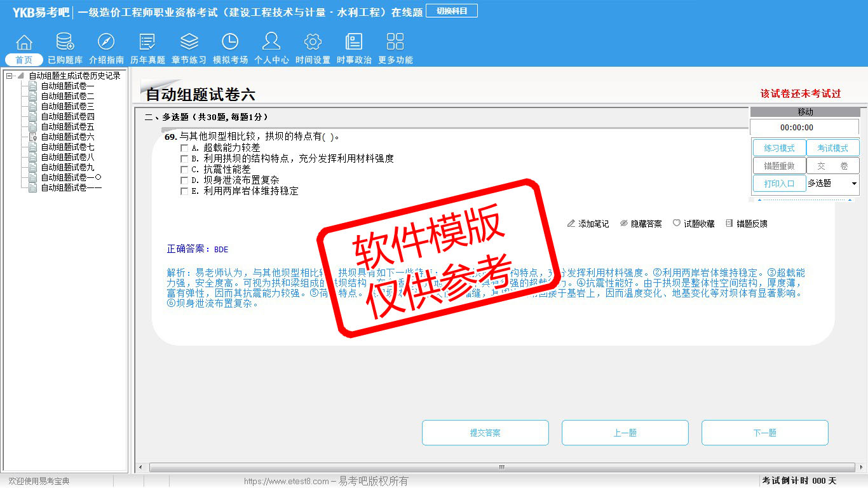This screenshot has height=488, width=868.
Task: Click the horizontal scrollbar at bottom
Action: pyautogui.click(x=501, y=467)
